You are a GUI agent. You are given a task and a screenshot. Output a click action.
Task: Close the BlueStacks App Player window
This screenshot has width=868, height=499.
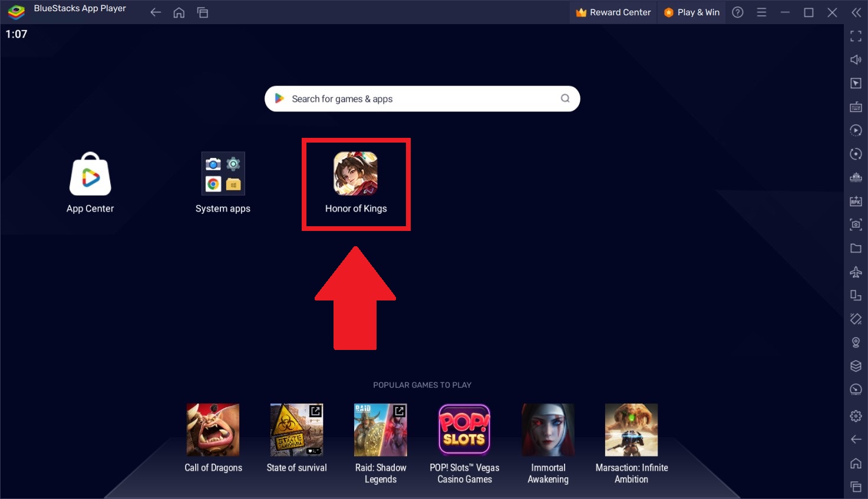[832, 12]
